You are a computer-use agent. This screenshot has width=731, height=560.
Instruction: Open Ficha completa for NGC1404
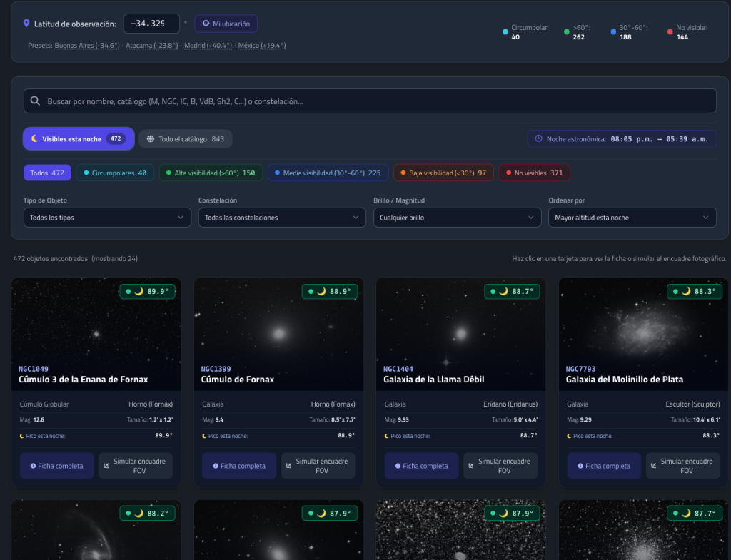pos(421,466)
